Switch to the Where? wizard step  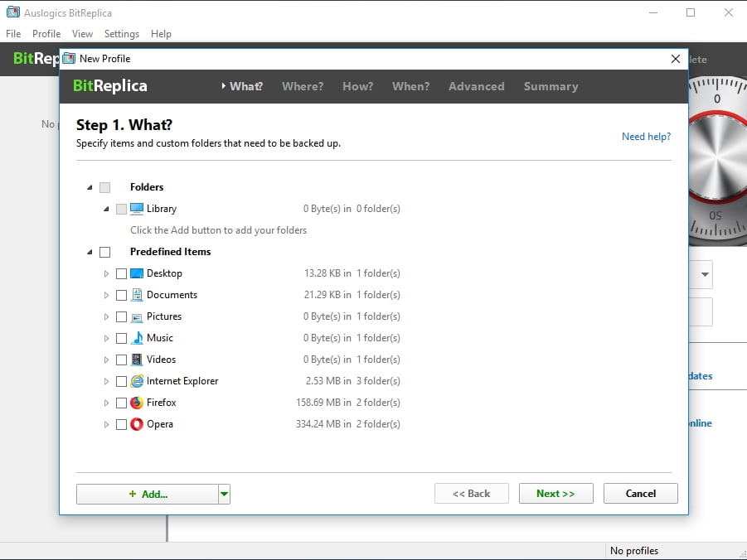tap(303, 86)
